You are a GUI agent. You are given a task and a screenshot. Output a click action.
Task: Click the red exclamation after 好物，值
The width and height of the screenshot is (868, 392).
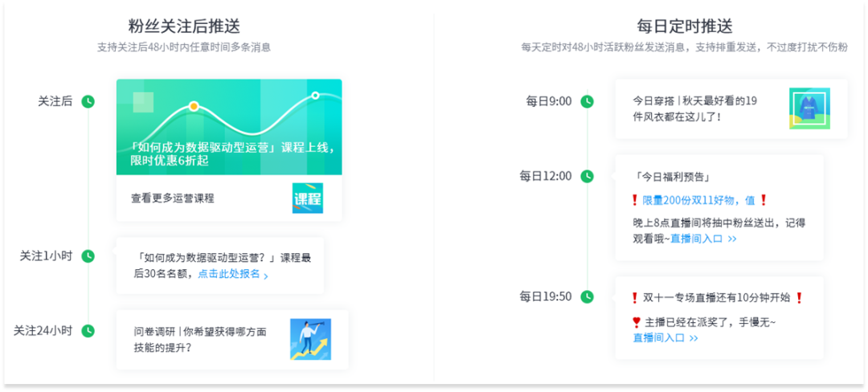point(764,200)
